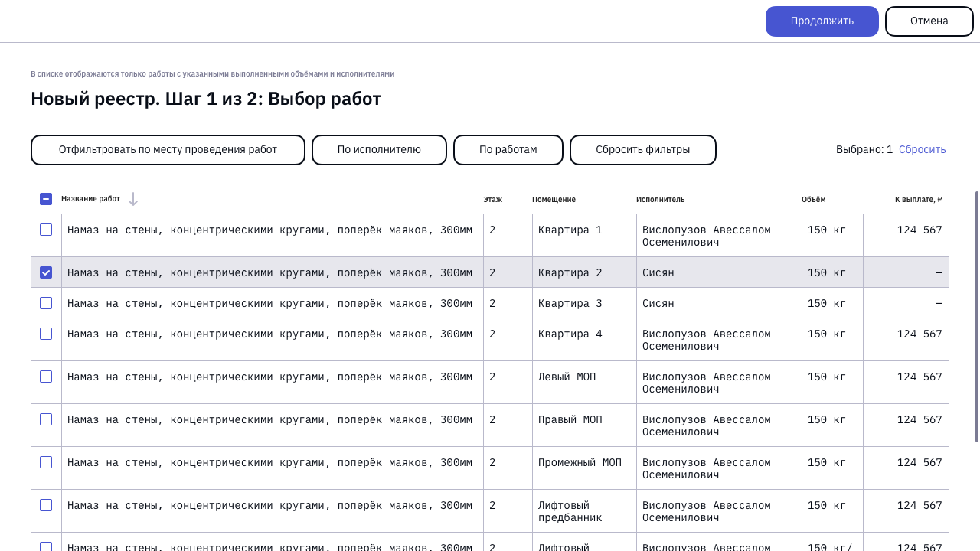Click the Название работ column header
This screenshot has width=980, height=551.
(x=90, y=199)
